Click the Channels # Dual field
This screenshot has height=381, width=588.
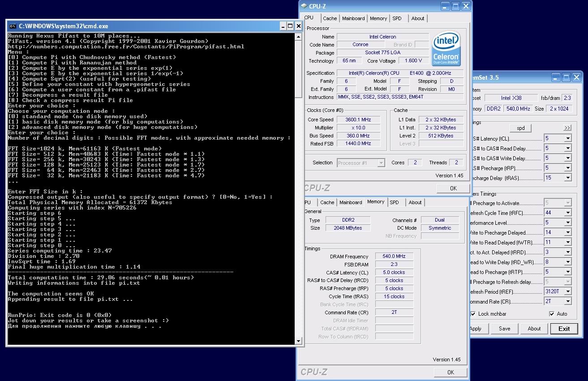pos(440,220)
